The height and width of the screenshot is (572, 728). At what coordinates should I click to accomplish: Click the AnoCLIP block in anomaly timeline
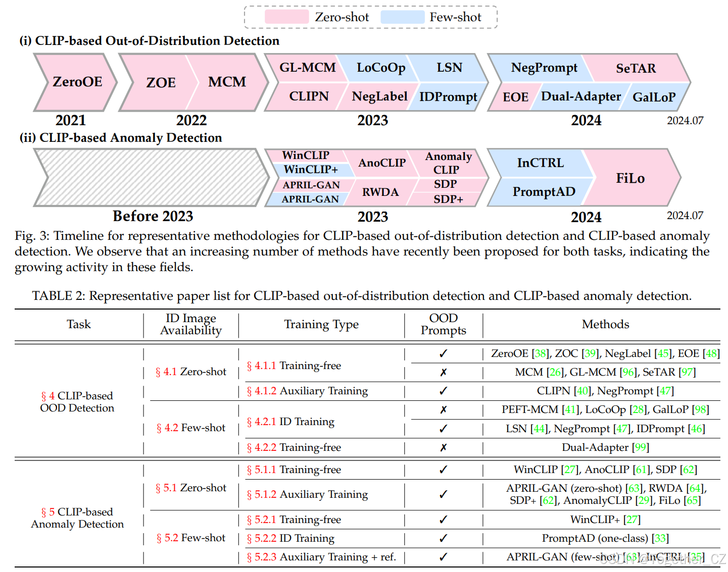pos(382,163)
